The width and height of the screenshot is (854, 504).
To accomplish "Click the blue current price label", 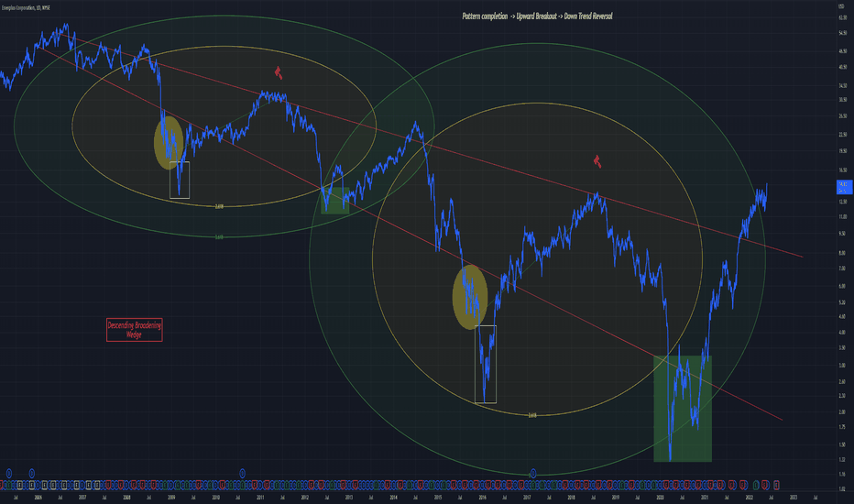I will pos(845,188).
